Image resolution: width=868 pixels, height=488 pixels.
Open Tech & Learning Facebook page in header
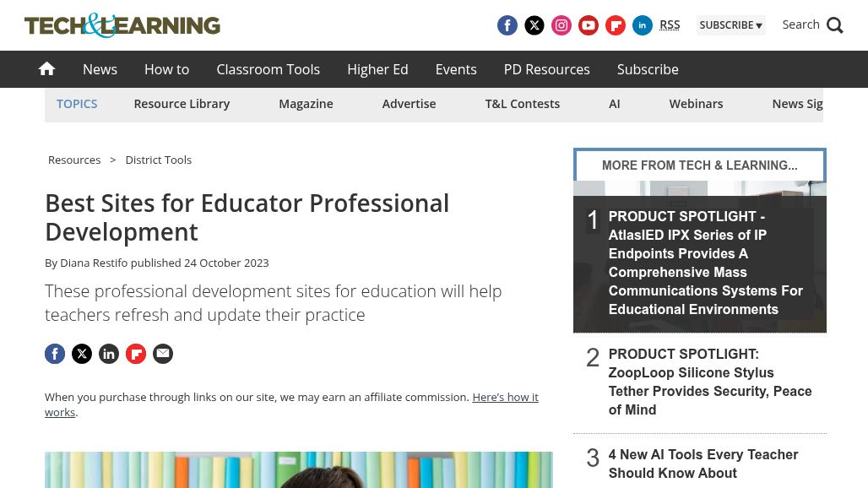click(507, 25)
